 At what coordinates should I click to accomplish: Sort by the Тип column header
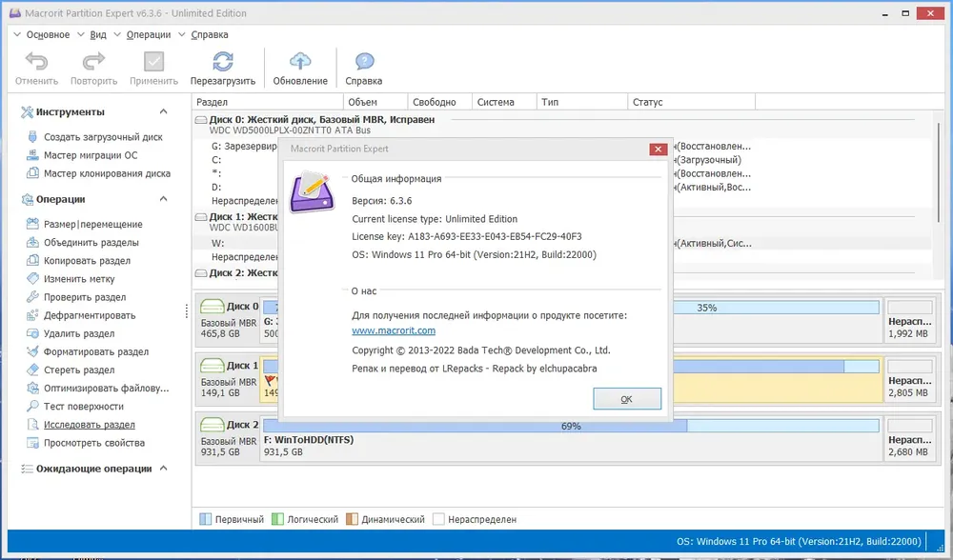point(581,102)
